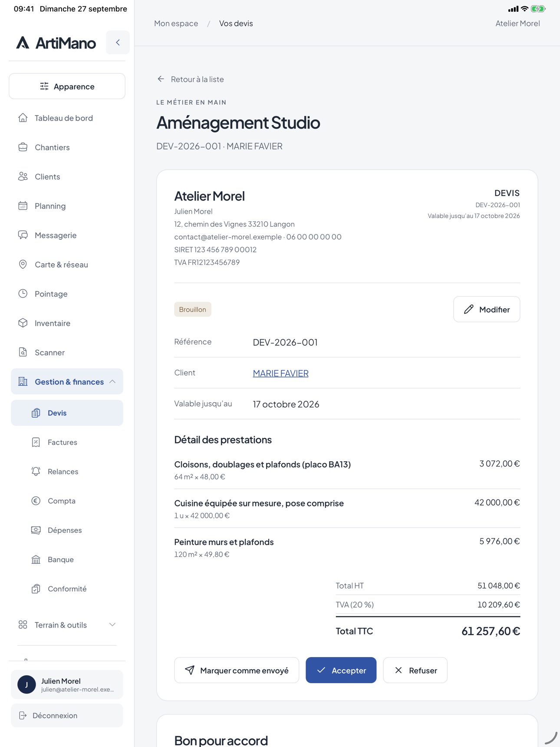Viewport: 560px width, 747px height.
Task: Click the Total TTC amount 61 257,60 €
Action: click(491, 631)
